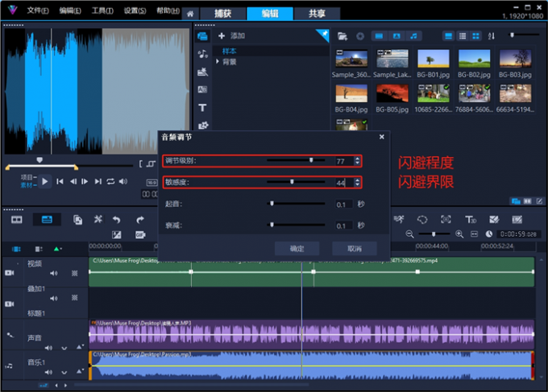The image size is (548, 392).
Task: Open the 工具 menu
Action: tap(102, 10)
